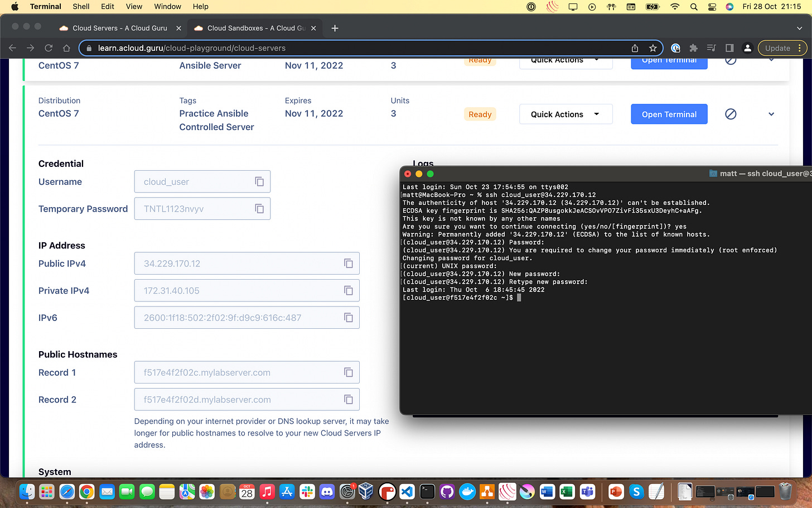Open a new browser tab
The height and width of the screenshot is (508, 812).
click(x=335, y=28)
